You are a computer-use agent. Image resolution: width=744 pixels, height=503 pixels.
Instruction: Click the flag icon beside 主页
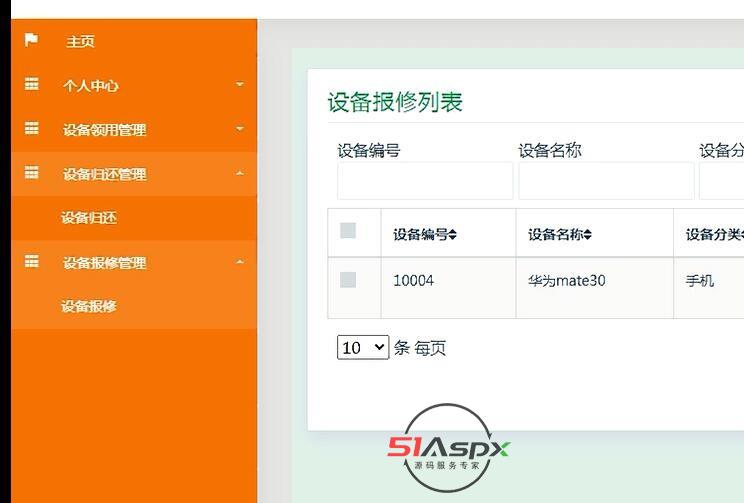click(31, 40)
